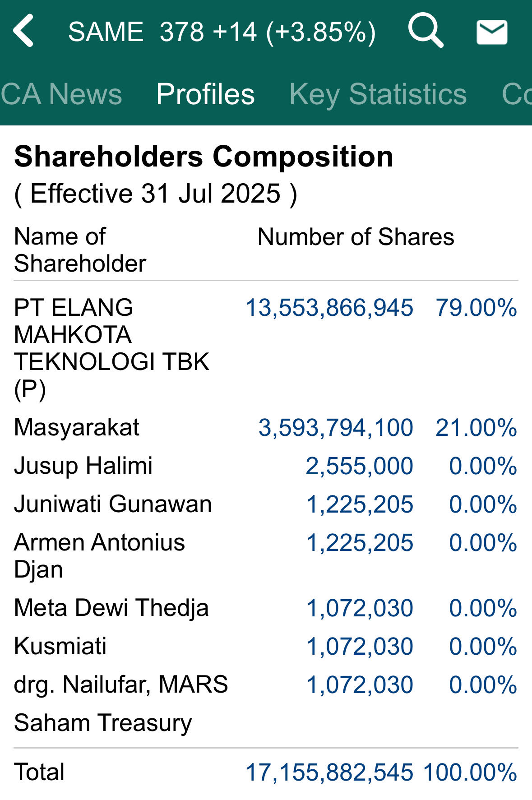
Task: Tap Juniwati Gunawan's 1,225,205 shares
Action: [x=360, y=504]
